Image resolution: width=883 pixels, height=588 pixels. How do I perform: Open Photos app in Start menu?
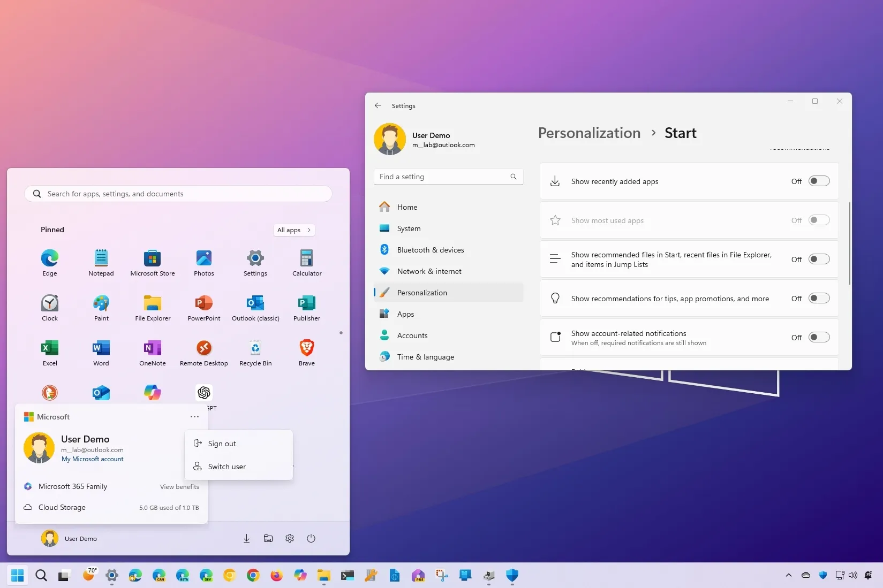pos(204,262)
